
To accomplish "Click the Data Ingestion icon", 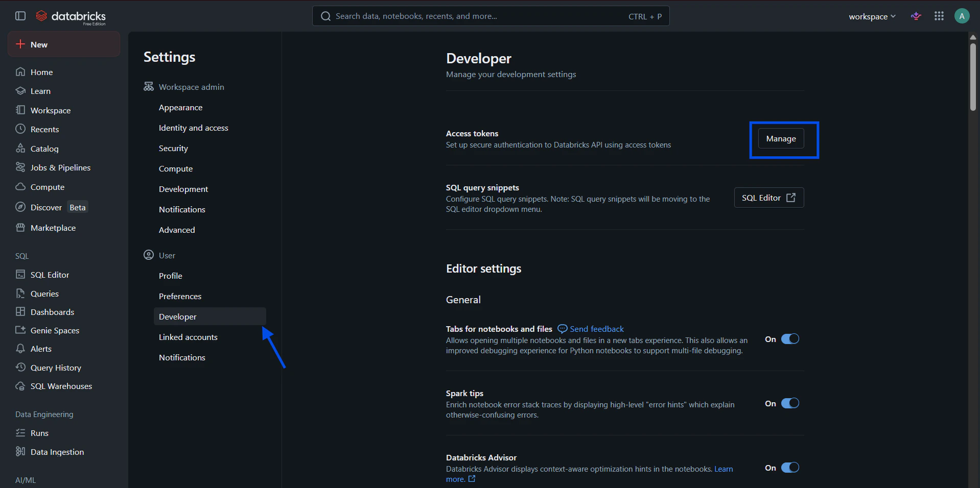I will click(20, 452).
